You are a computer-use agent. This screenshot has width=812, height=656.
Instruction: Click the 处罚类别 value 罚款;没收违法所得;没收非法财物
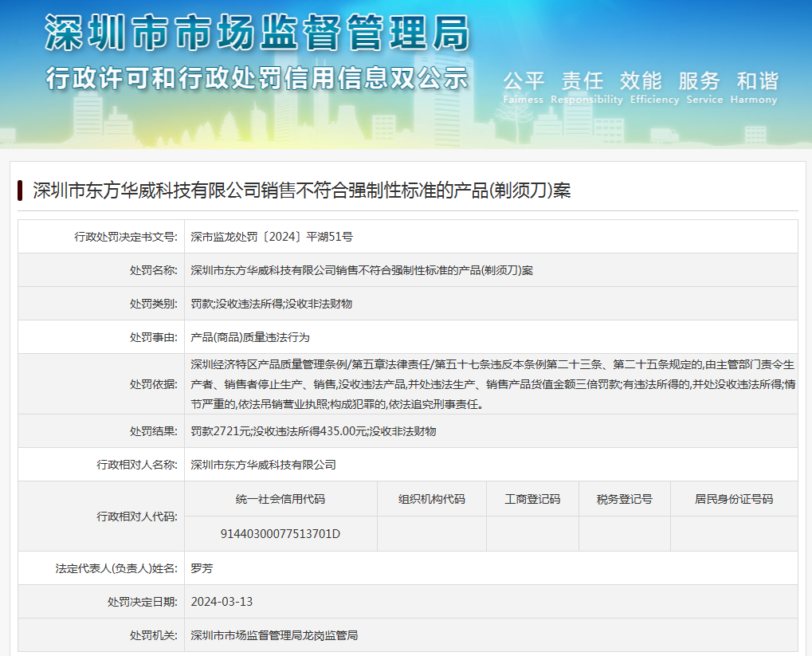click(x=272, y=304)
